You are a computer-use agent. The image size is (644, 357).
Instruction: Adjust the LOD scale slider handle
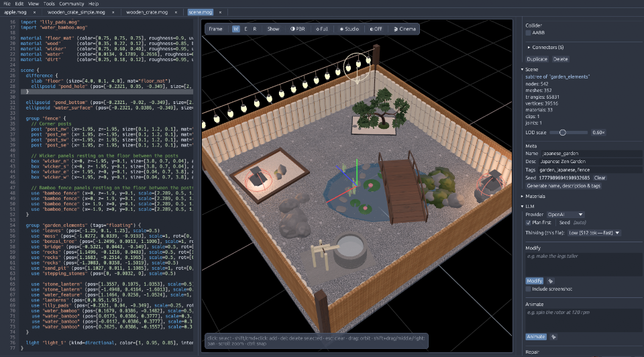tap(563, 133)
